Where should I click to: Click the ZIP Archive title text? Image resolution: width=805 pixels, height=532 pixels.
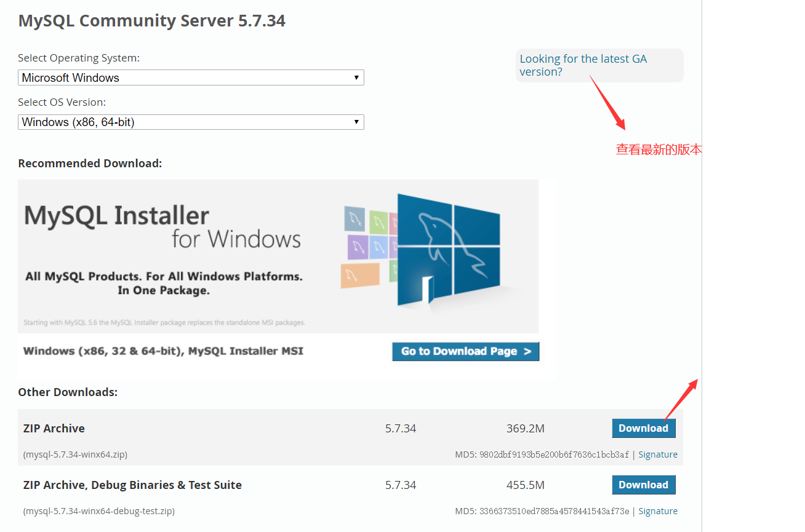[54, 429]
